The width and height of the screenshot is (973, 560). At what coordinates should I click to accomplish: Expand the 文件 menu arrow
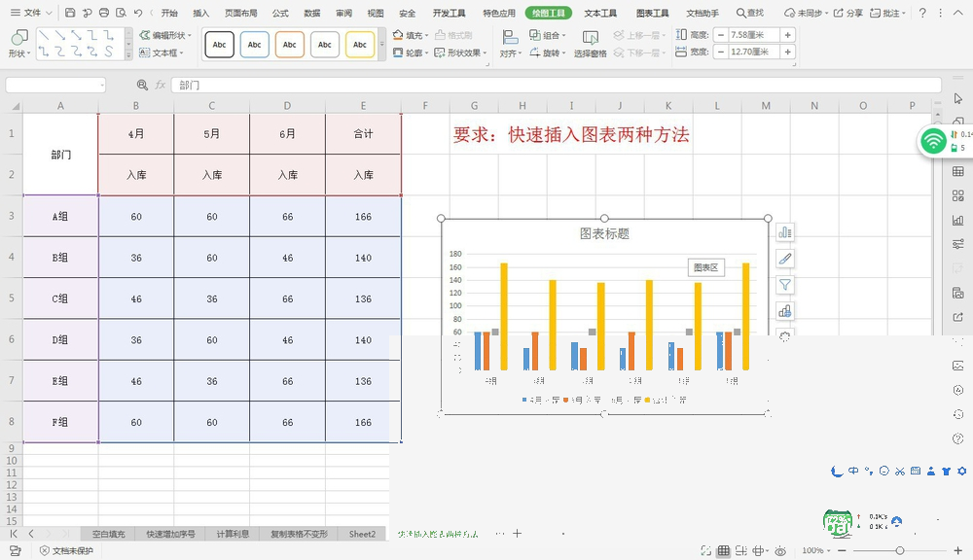pos(49,13)
